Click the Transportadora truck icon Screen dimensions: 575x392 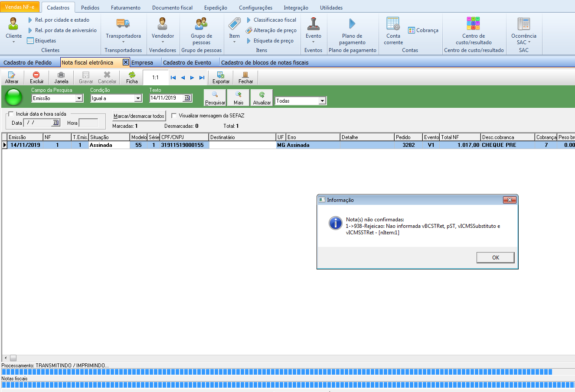(x=123, y=24)
